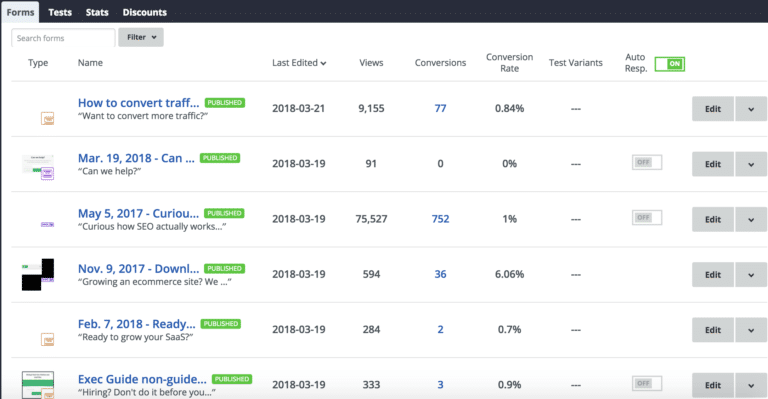Screen dimensions: 768x399
Task: Open the Mar. 19, 2018 form thumbnail icon
Action: click(38, 167)
